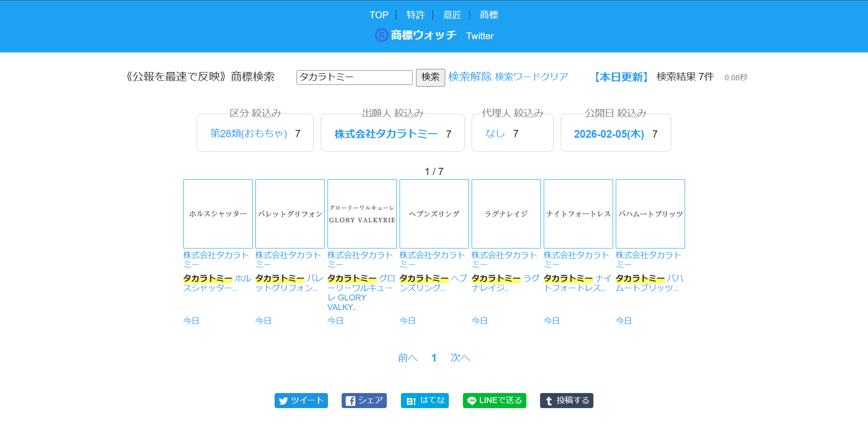The image size is (868, 435).
Task: Open the GLORY VALKYRIE trademark thumbnail
Action: point(362,214)
